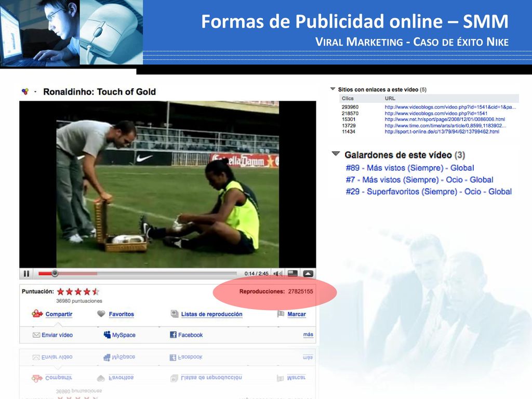The width and height of the screenshot is (532, 399).
Task: Toggle the widescreen view icon in player
Action: coord(292,273)
